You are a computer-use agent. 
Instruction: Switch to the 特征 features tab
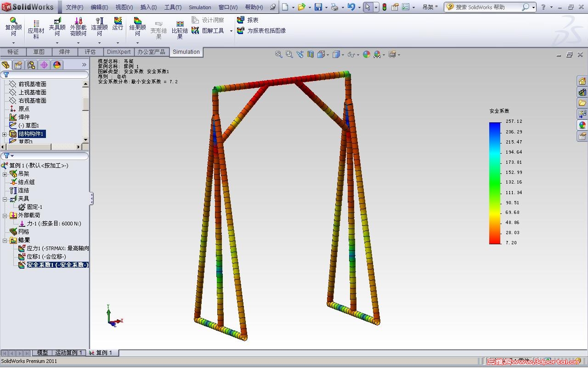[13, 52]
